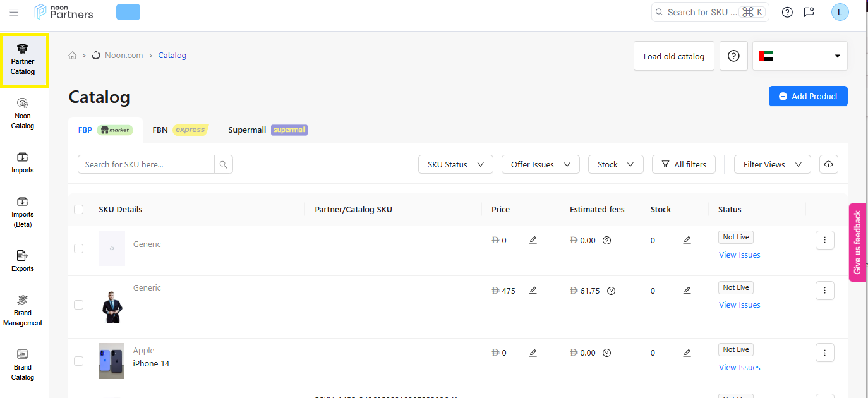The width and height of the screenshot is (868, 398).
Task: Click Catalog breadcrumb link
Action: click(x=172, y=56)
